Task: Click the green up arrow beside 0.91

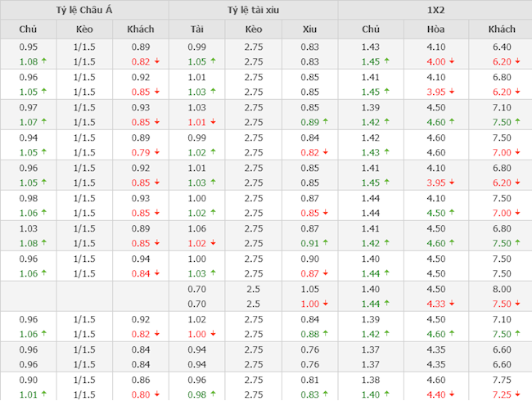Action: click(x=326, y=243)
